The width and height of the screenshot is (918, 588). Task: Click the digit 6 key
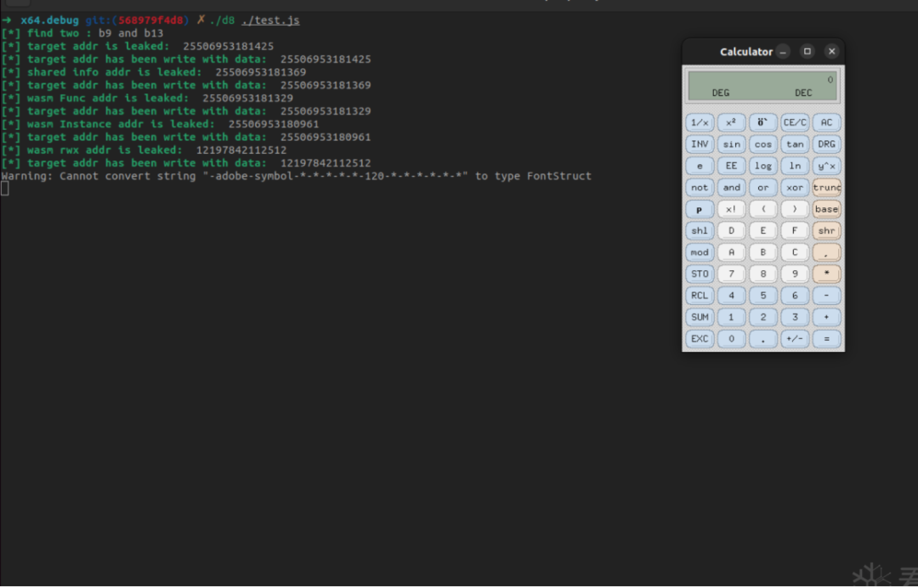(x=795, y=296)
